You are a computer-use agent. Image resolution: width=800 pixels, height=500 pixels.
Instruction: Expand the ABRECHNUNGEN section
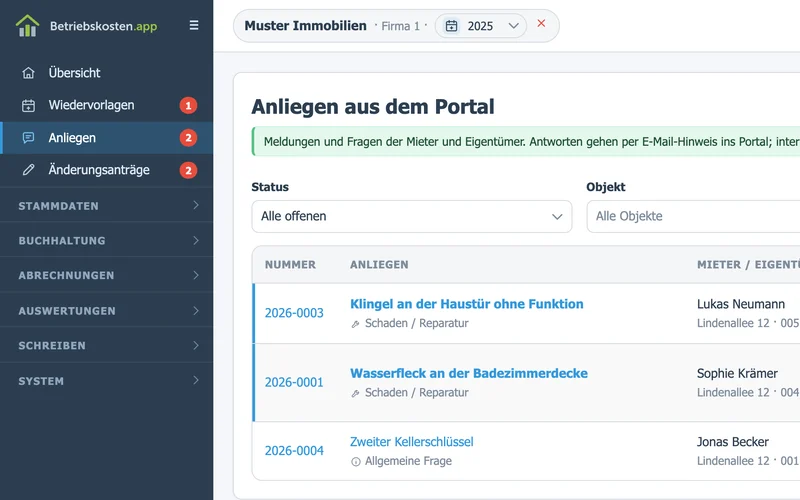107,275
